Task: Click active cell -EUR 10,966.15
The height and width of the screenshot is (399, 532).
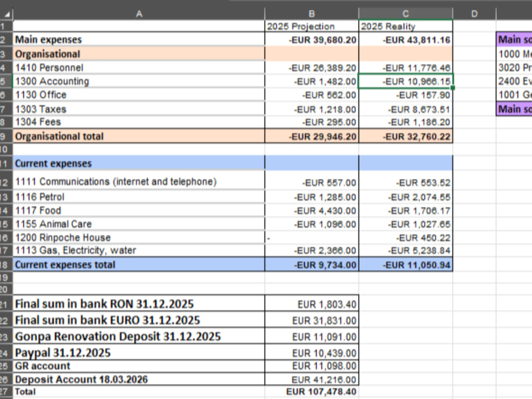Action: pyautogui.click(x=405, y=81)
